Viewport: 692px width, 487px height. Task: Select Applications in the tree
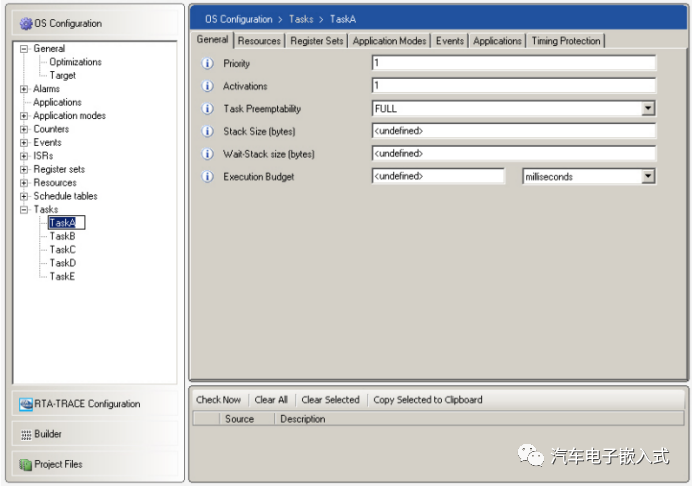[57, 102]
